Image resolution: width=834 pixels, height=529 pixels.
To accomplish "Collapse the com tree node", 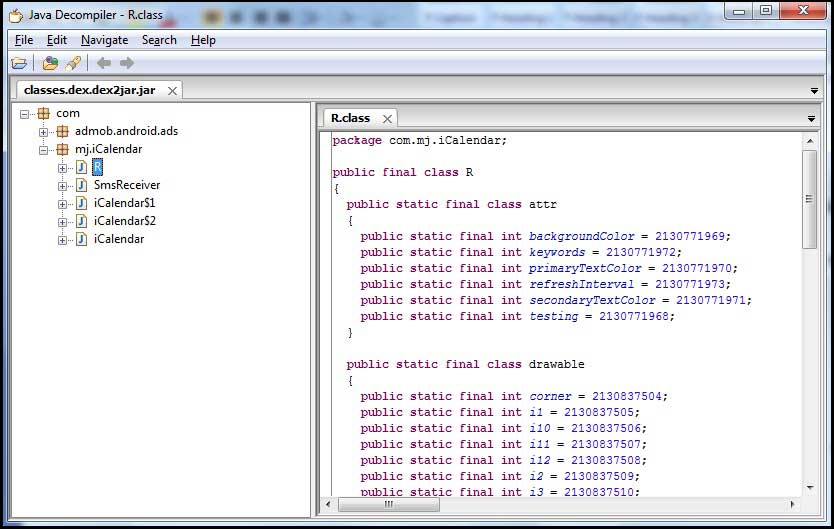I will point(25,113).
